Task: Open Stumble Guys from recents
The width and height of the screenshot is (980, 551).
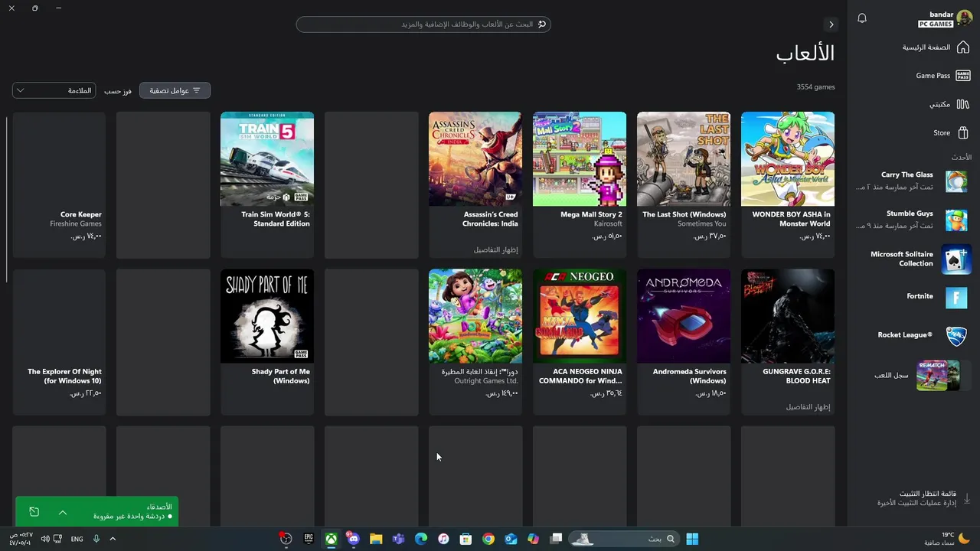Action: pos(911,220)
